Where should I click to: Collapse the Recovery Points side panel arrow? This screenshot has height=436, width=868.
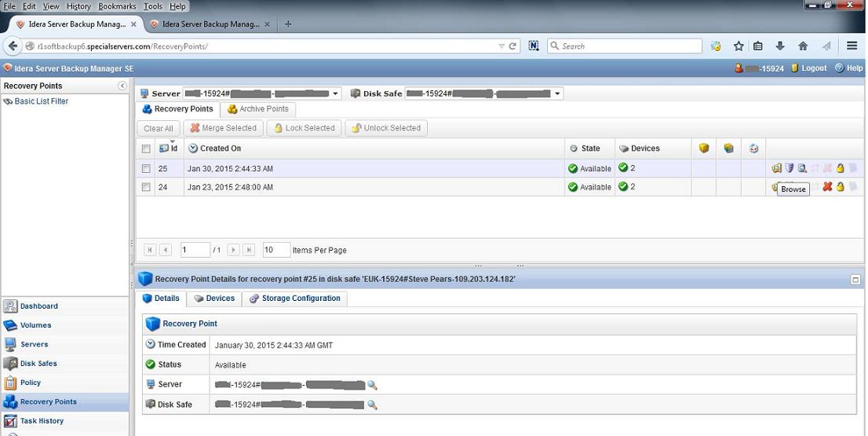122,86
